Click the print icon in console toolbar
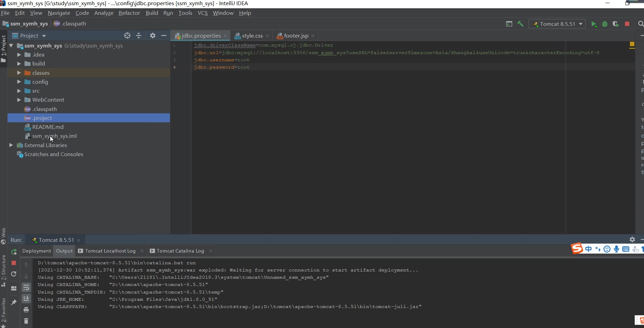The width and height of the screenshot is (644, 328). click(x=26, y=310)
